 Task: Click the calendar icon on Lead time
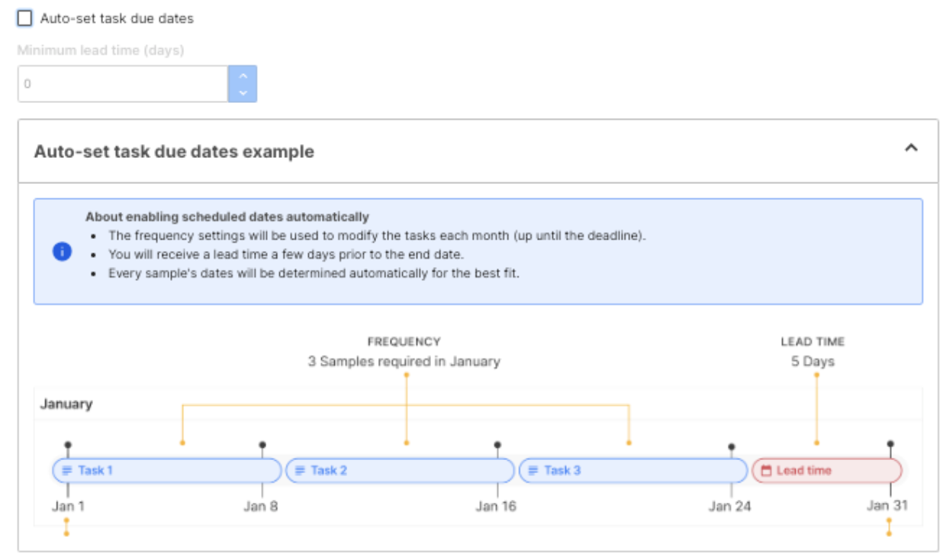[x=767, y=471]
